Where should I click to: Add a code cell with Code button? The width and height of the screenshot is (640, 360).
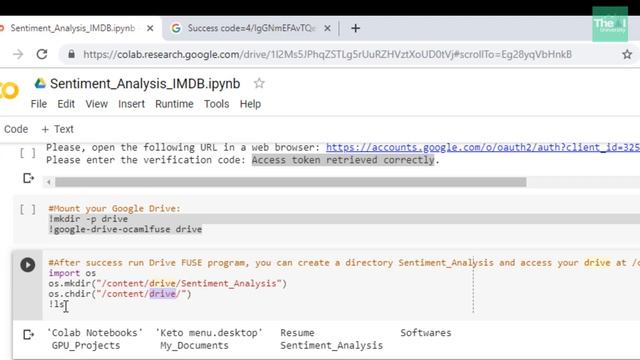pyautogui.click(x=16, y=129)
